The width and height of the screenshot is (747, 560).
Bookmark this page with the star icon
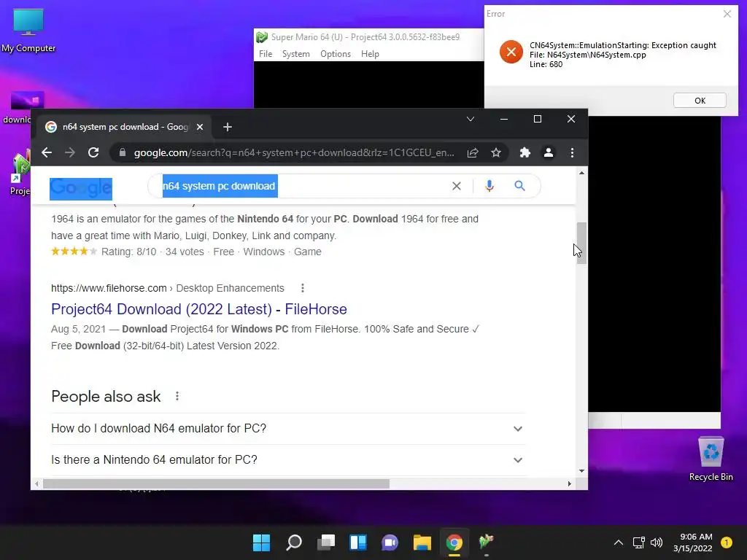point(496,152)
